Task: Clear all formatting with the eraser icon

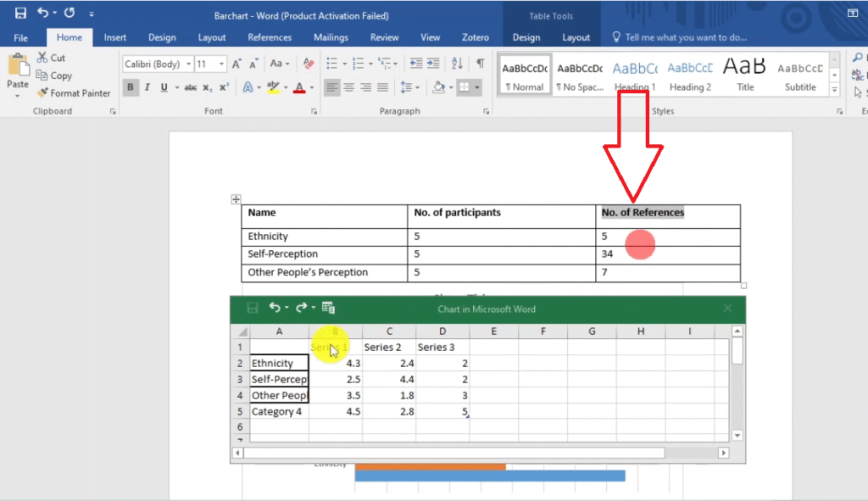Action: (309, 64)
